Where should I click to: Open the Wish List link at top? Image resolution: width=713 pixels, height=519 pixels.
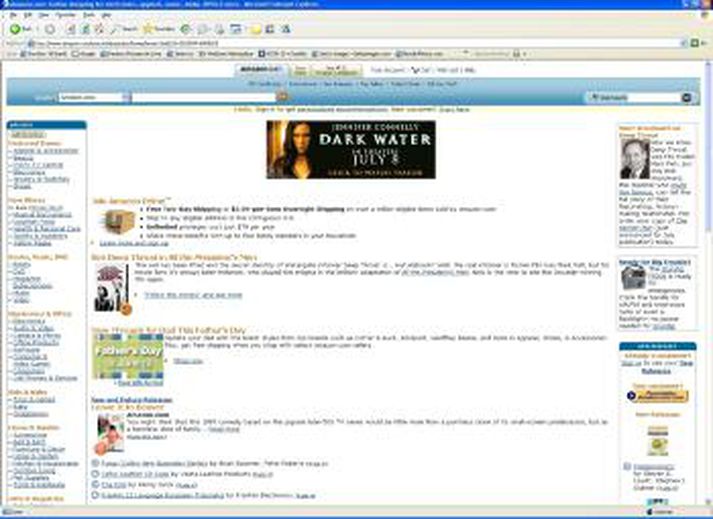[x=447, y=70]
